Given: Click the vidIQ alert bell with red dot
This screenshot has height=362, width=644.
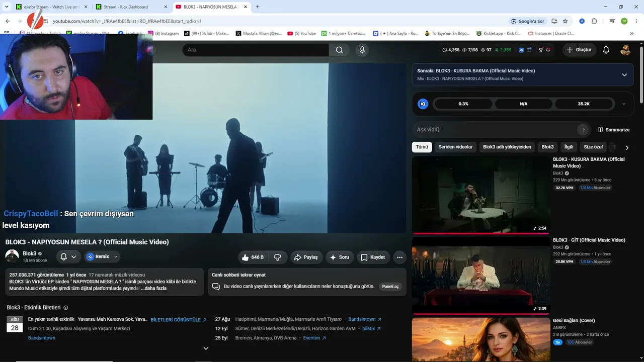Looking at the screenshot, I should click(x=548, y=50).
